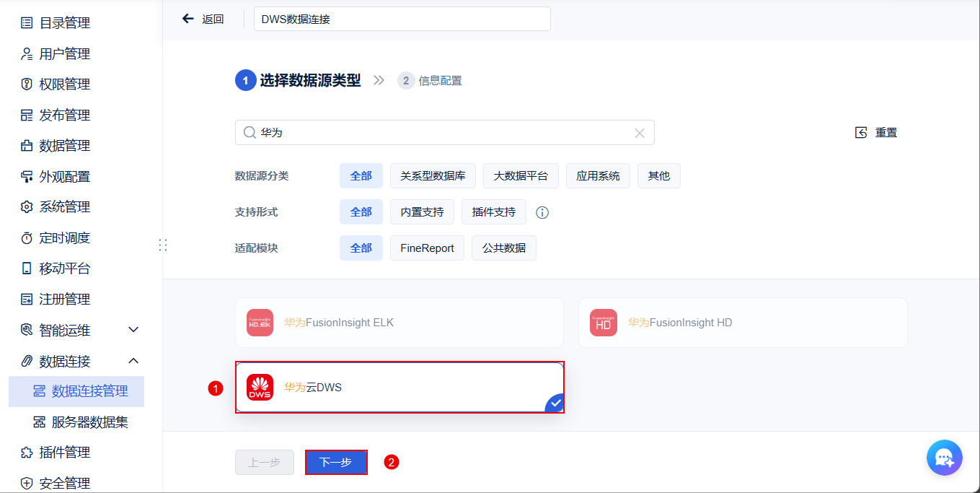Filter by 应用系统 category
The image size is (980, 493).
coord(598,176)
